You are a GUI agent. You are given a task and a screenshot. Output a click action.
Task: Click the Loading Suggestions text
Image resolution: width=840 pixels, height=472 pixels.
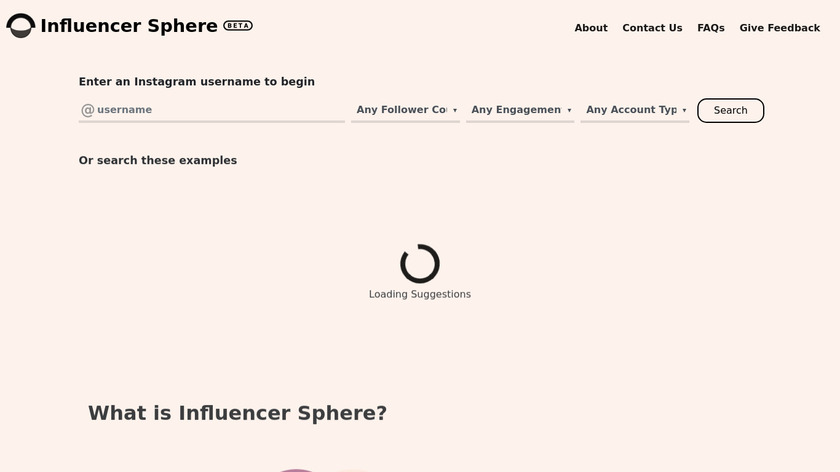[x=420, y=294]
